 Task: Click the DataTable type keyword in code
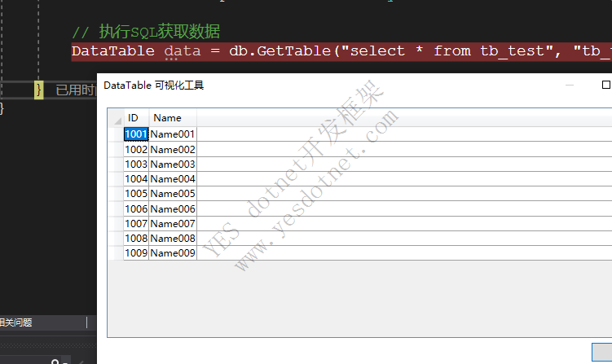click(x=112, y=51)
